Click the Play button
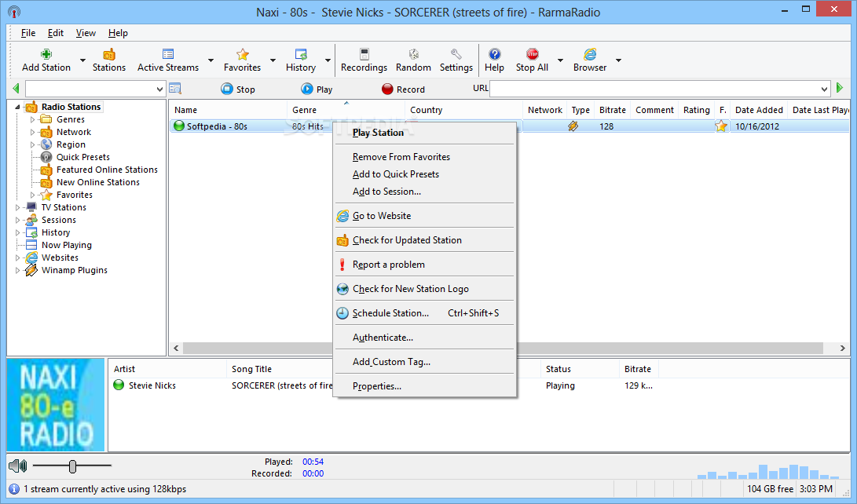Screen dimensions: 857x504 (x=317, y=89)
